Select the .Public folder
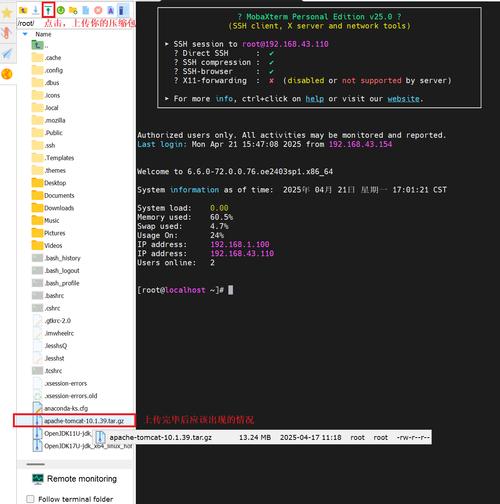This screenshot has height=504, width=500. click(48, 133)
